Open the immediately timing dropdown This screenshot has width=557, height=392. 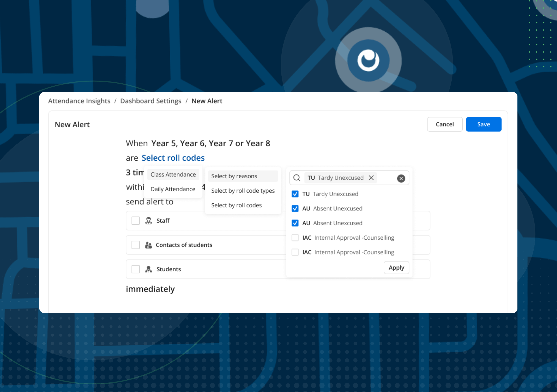150,289
